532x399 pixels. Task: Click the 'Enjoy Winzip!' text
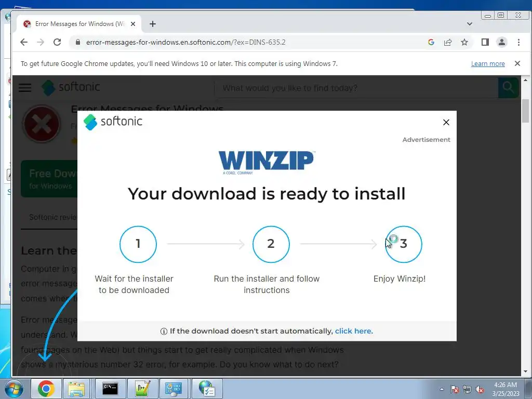pos(400,279)
